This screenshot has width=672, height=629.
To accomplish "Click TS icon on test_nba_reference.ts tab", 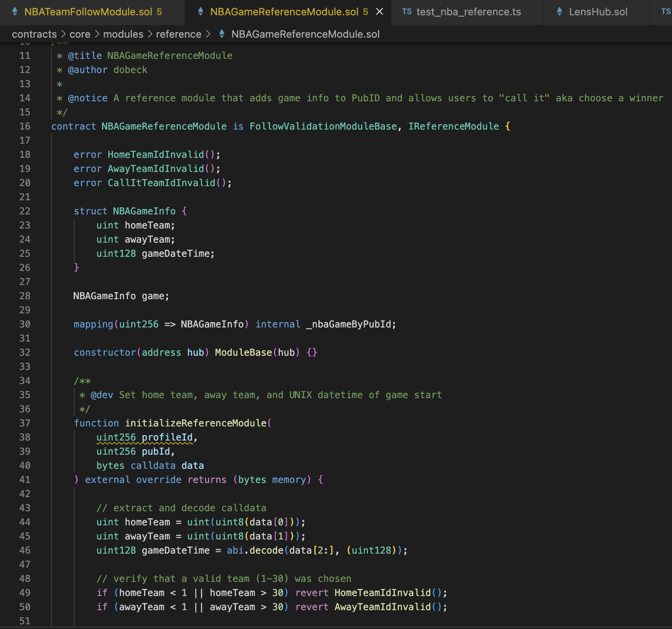I will tap(407, 12).
